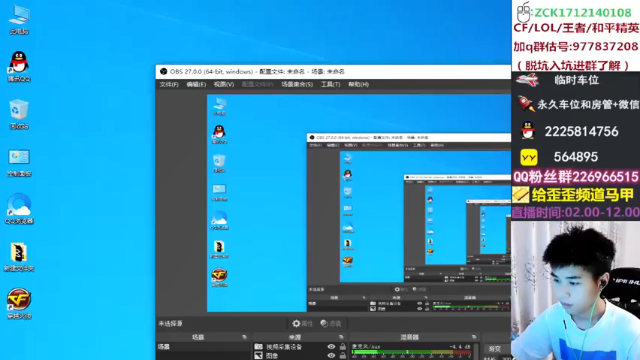
Task: Pop out the Scenes dock panel
Action: coord(244,337)
